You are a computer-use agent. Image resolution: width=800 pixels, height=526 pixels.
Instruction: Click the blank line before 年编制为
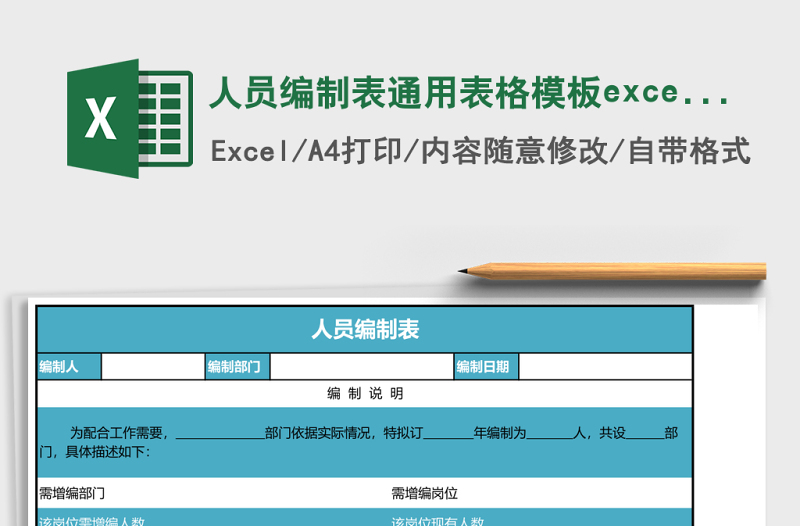448,434
